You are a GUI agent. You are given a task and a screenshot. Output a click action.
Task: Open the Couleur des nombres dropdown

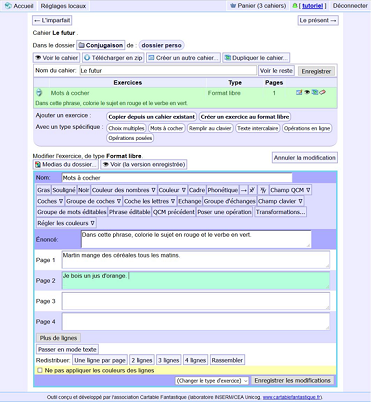[124, 190]
